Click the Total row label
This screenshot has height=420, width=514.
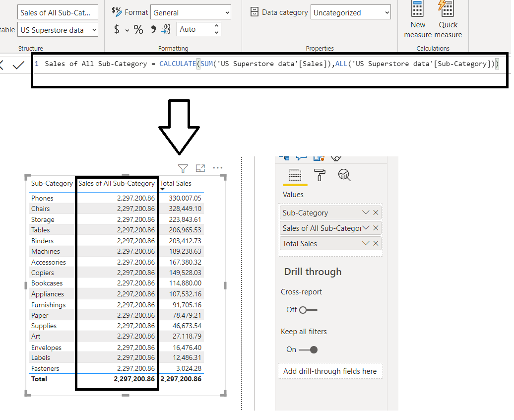click(39, 379)
